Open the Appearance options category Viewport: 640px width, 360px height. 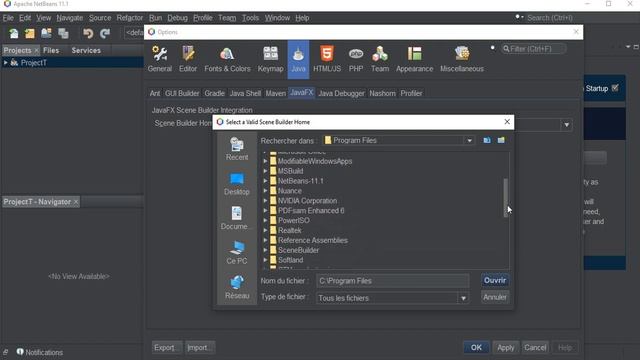[x=414, y=59]
